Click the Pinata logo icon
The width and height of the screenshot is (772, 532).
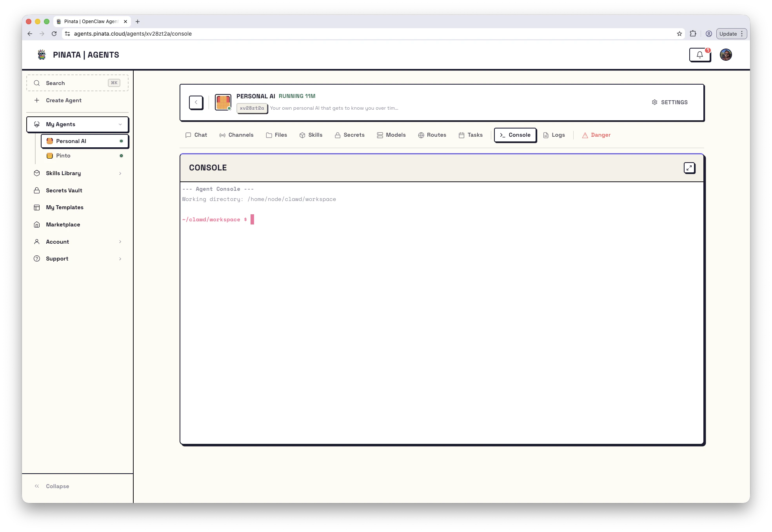(42, 55)
